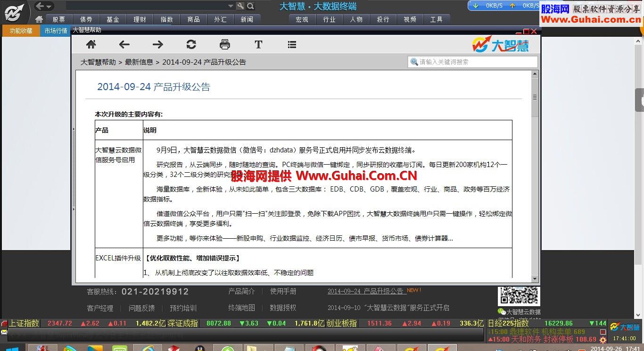Open 数据授权 link in footer
644x351 pixels.
coord(283,308)
